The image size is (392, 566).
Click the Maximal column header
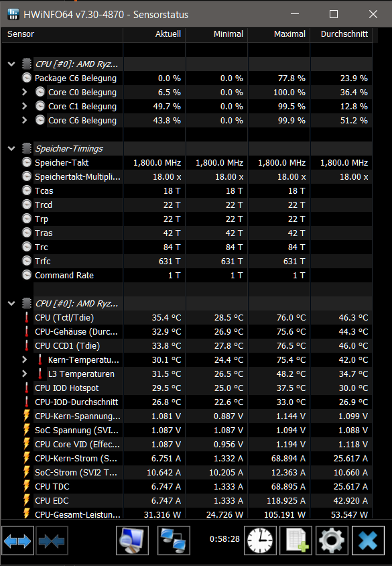click(279, 34)
